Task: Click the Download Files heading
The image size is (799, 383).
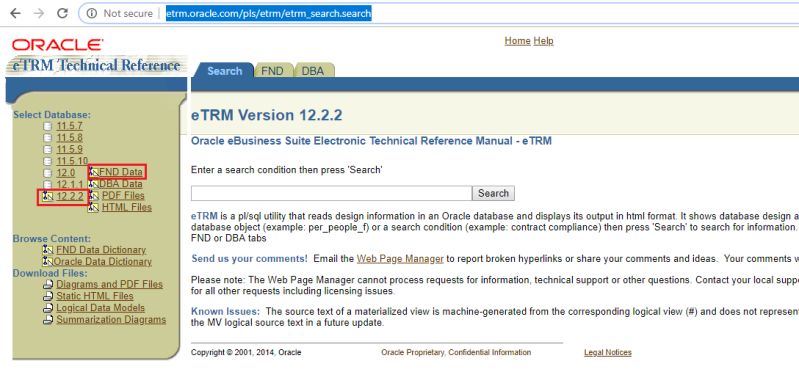Action: pos(50,273)
